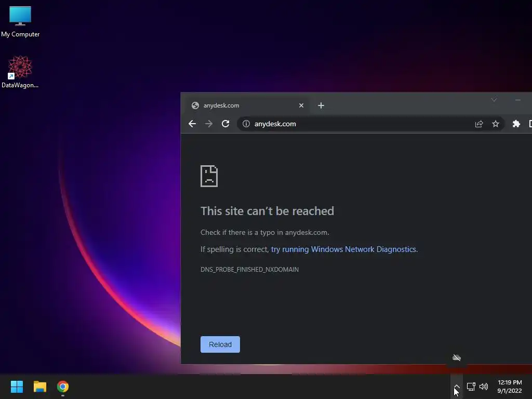Viewport: 532px width, 399px height.
Task: Click the forward navigation arrow in Chrome
Action: (x=209, y=124)
